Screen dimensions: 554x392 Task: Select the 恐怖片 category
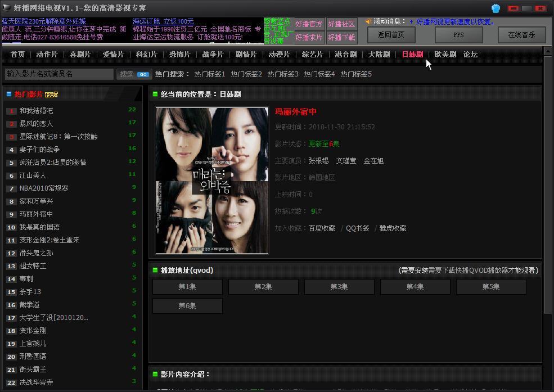pyautogui.click(x=179, y=55)
